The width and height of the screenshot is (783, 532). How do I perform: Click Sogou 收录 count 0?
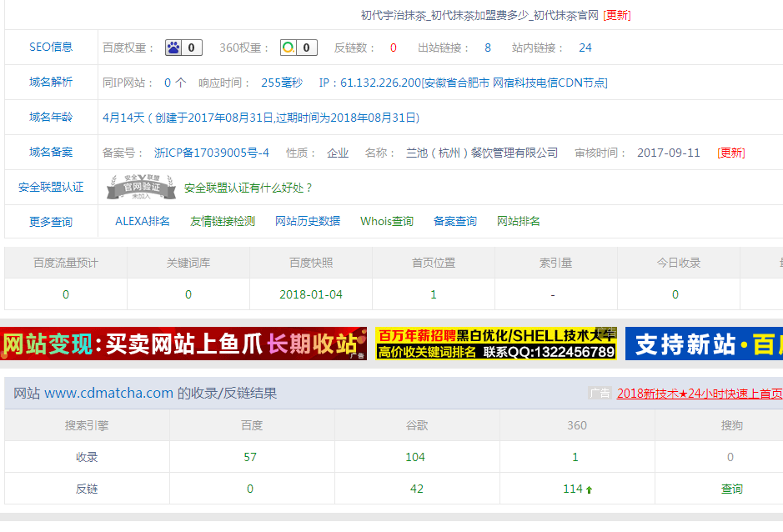click(730, 457)
